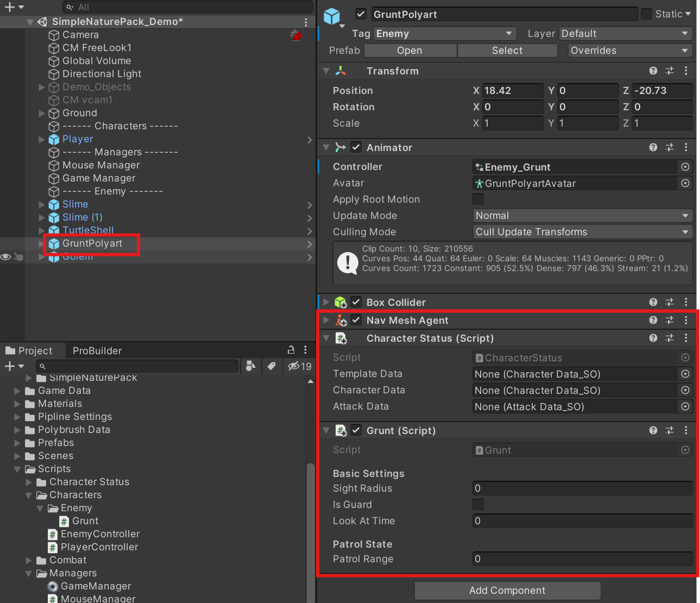
Task: Disable Nav Mesh Agent component checkbox
Action: point(356,320)
